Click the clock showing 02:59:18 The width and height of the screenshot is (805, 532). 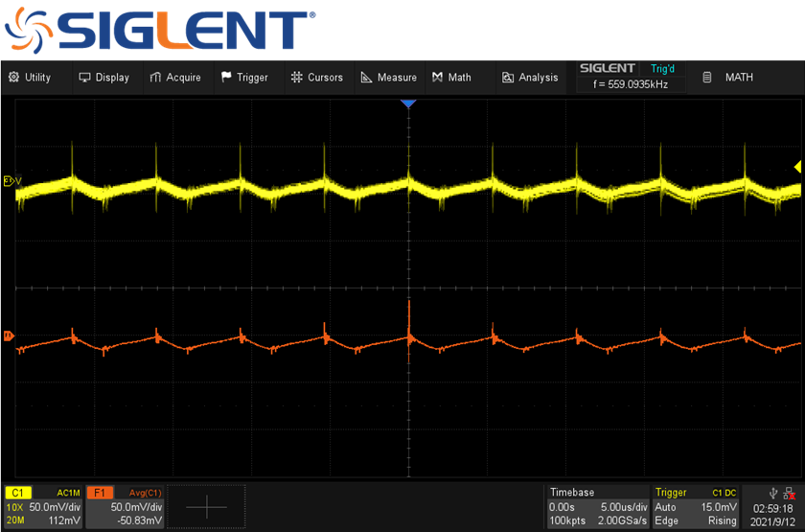point(772,508)
